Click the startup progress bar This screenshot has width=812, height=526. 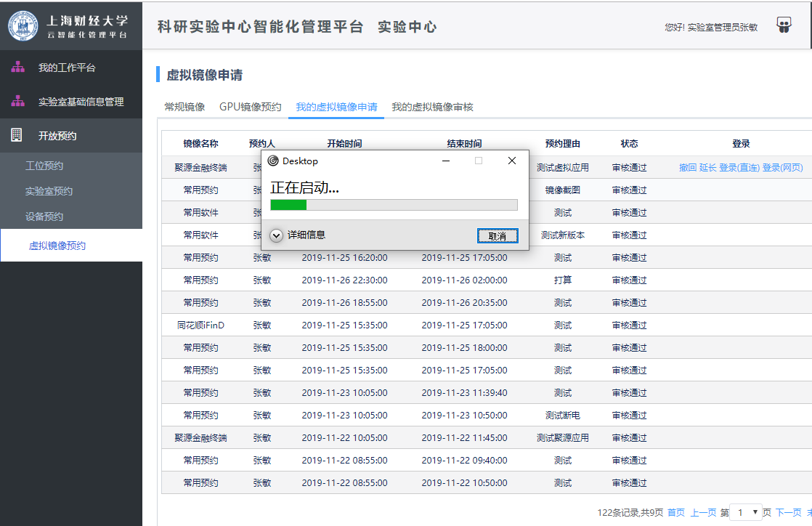394,205
